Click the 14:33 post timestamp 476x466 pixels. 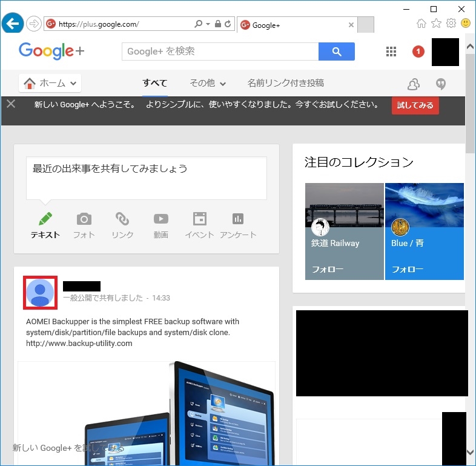[x=161, y=298]
